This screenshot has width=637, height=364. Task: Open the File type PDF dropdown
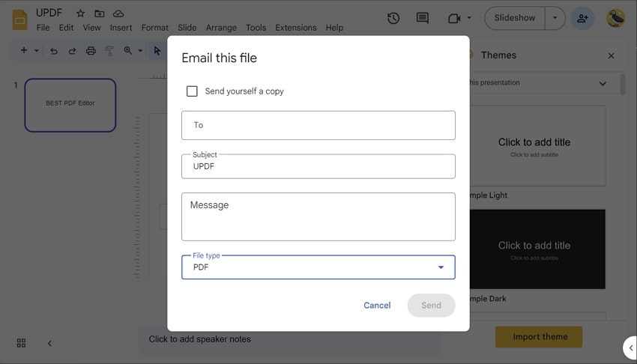[318, 267]
